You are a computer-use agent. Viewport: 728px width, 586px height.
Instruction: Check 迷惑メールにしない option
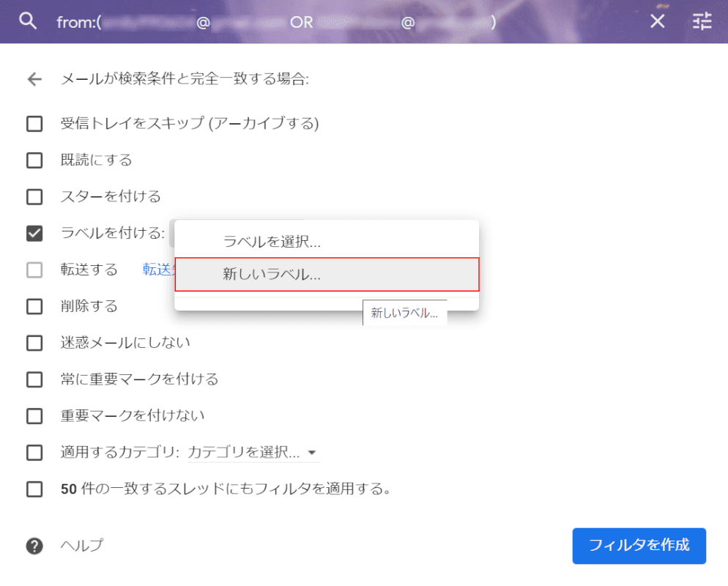click(x=34, y=343)
